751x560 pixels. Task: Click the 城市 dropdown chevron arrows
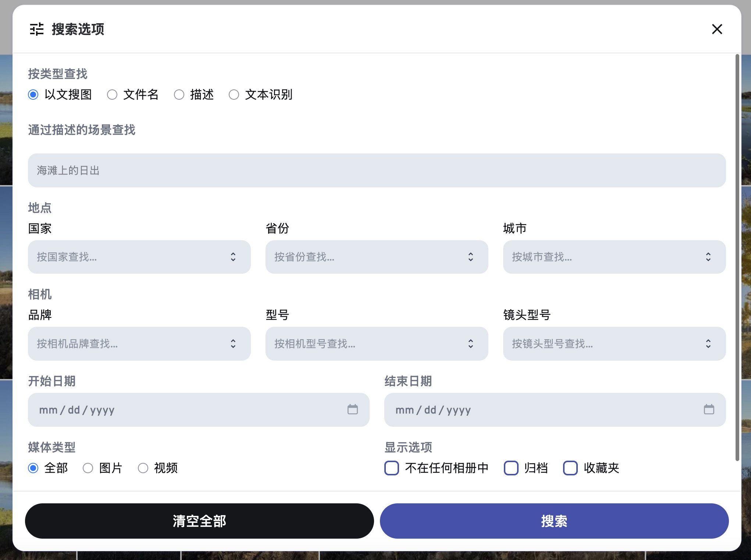point(708,257)
